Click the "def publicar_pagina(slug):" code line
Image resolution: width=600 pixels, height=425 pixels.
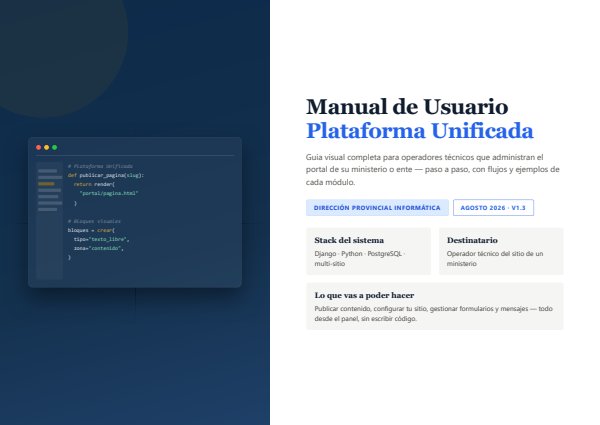[106, 175]
